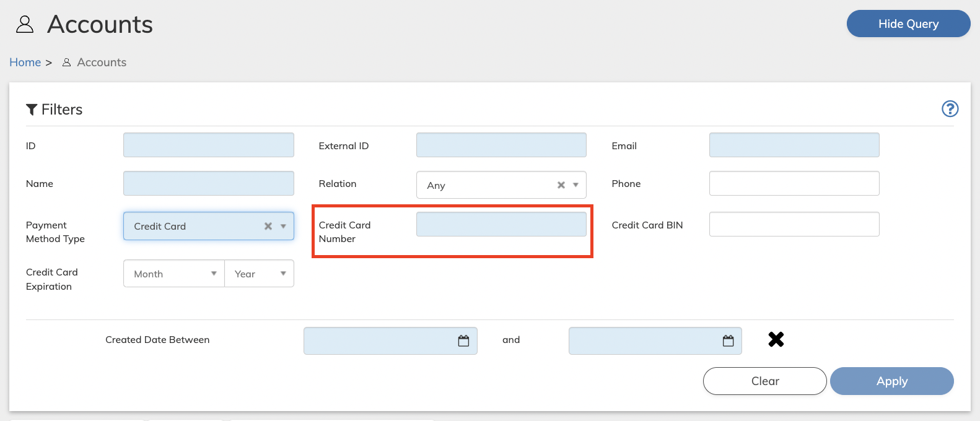The height and width of the screenshot is (421, 980).
Task: Click the Created Date start input field
Action: tap(390, 341)
